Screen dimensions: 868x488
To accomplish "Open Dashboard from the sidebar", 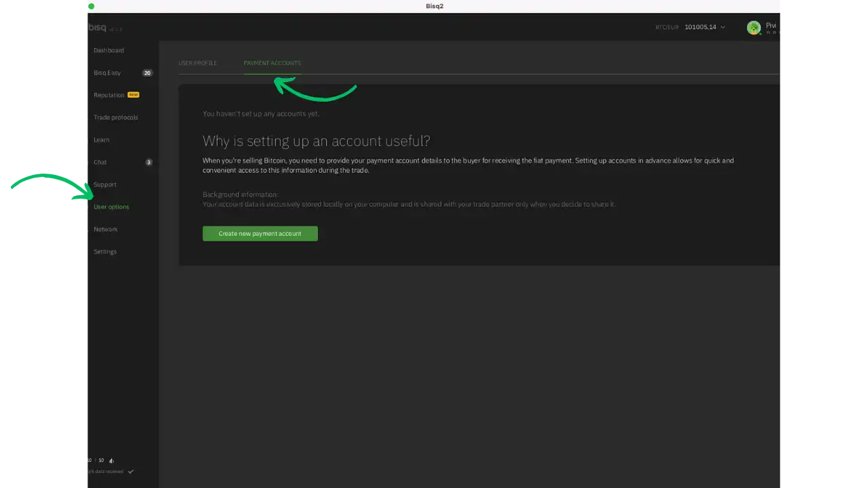I will 108,51.
